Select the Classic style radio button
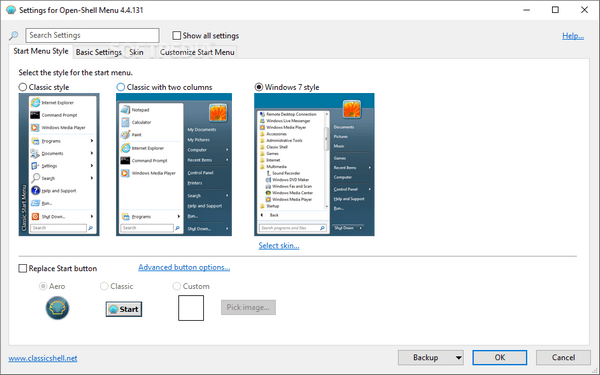Image resolution: width=600 pixels, height=375 pixels. point(23,87)
